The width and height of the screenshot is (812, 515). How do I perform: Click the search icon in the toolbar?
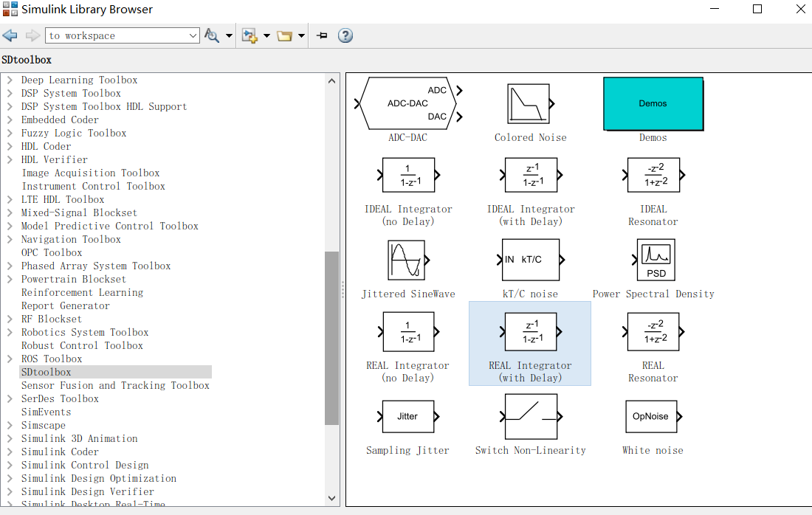point(213,35)
